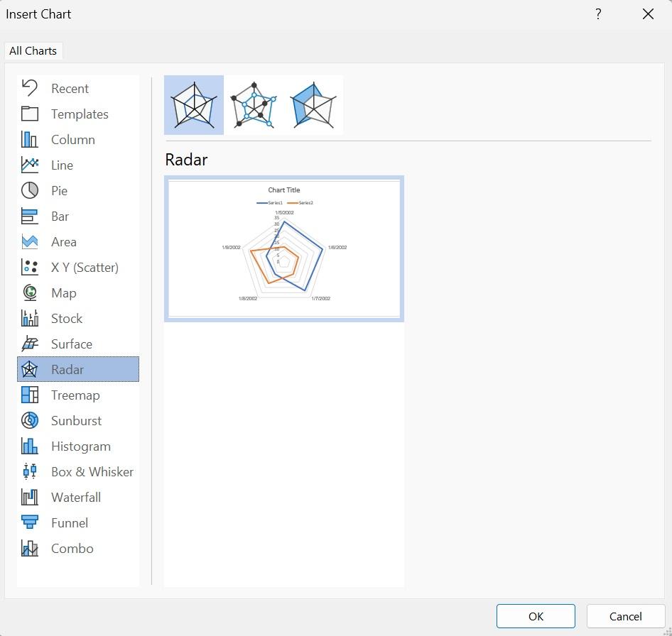This screenshot has height=636, width=672.
Task: Choose the Combo chart category
Action: (x=72, y=549)
